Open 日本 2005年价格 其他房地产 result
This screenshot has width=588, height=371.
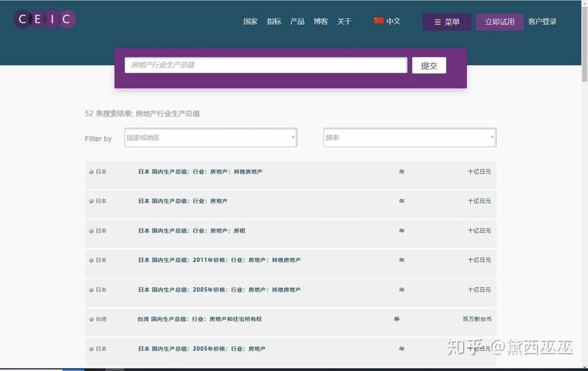(x=219, y=290)
